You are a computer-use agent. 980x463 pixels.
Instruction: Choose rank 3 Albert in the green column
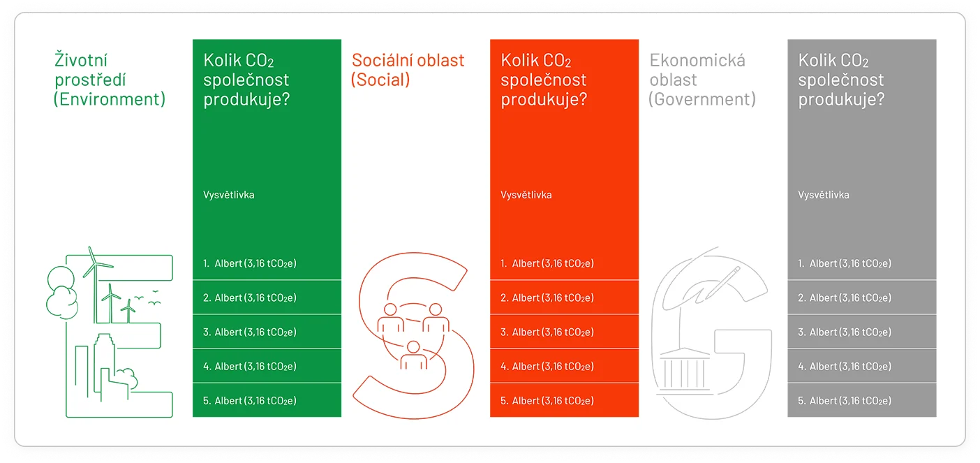[x=250, y=332]
